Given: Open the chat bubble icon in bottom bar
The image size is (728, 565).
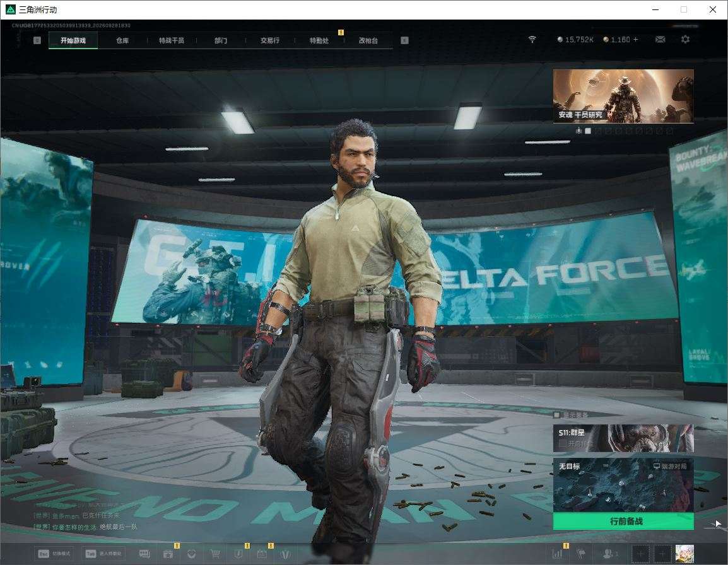Looking at the screenshot, I should point(144,554).
